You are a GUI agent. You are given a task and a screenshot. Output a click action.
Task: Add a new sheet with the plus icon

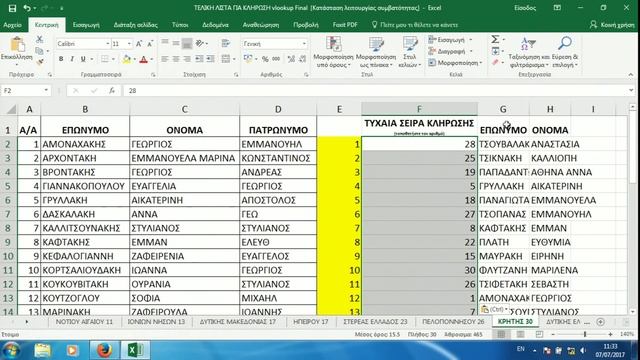click(x=600, y=322)
